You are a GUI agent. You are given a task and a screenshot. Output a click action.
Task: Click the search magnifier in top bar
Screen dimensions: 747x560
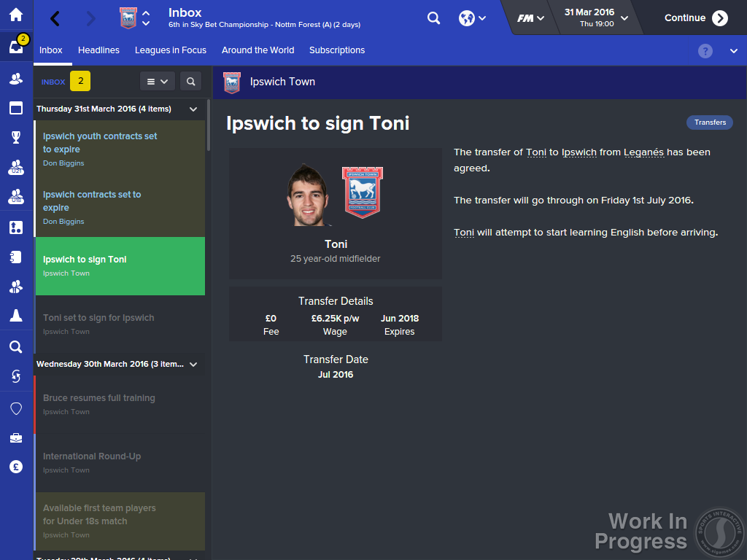pyautogui.click(x=433, y=18)
